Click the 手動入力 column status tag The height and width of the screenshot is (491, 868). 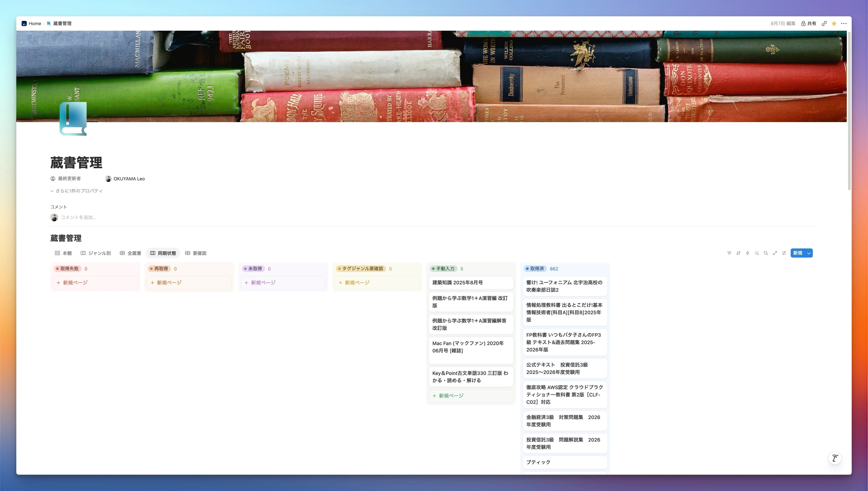pos(443,269)
